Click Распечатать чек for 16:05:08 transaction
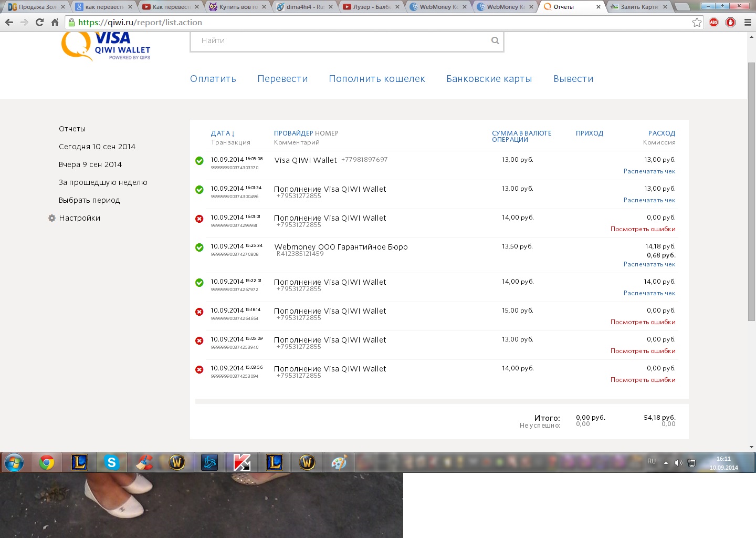This screenshot has width=756, height=538. coord(649,171)
